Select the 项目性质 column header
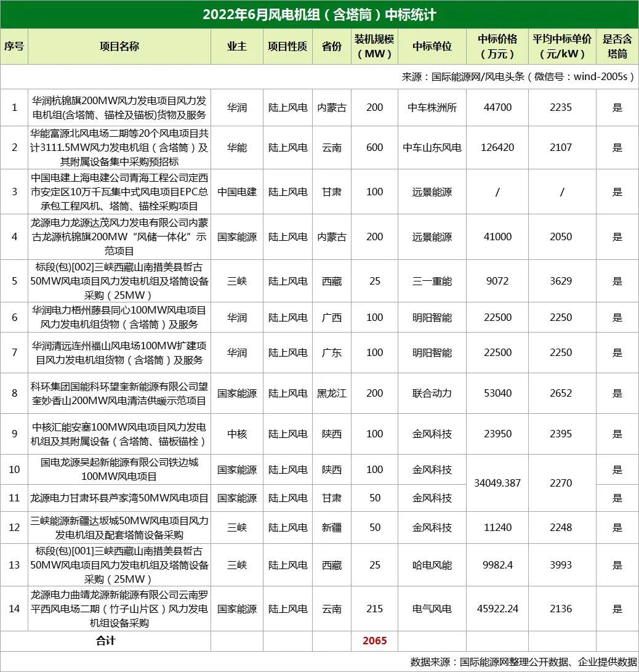The image size is (639, 672). [x=287, y=46]
